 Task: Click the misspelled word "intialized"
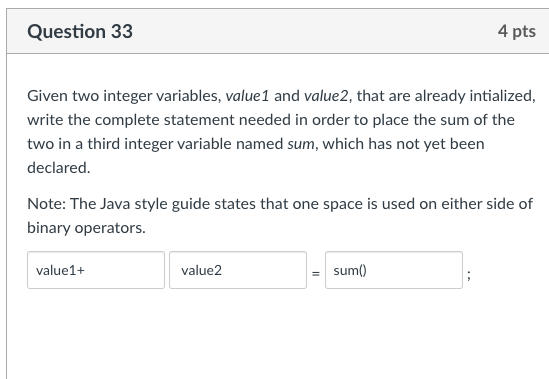501,96
